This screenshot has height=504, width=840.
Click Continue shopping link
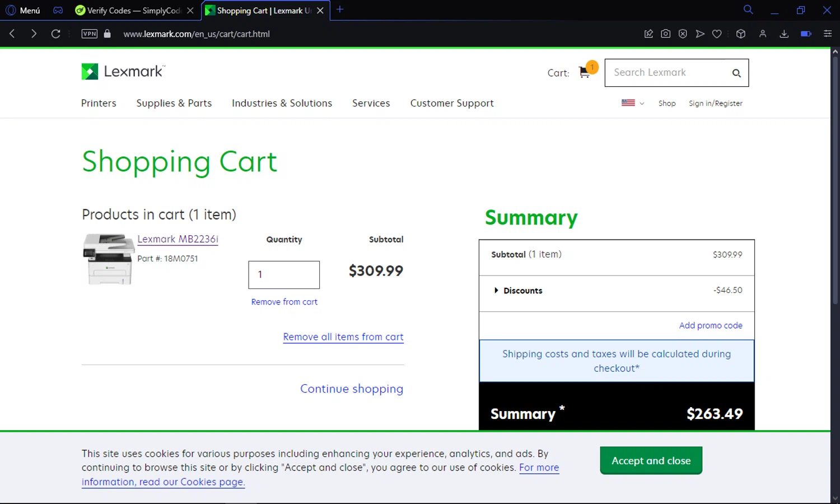[x=352, y=389]
